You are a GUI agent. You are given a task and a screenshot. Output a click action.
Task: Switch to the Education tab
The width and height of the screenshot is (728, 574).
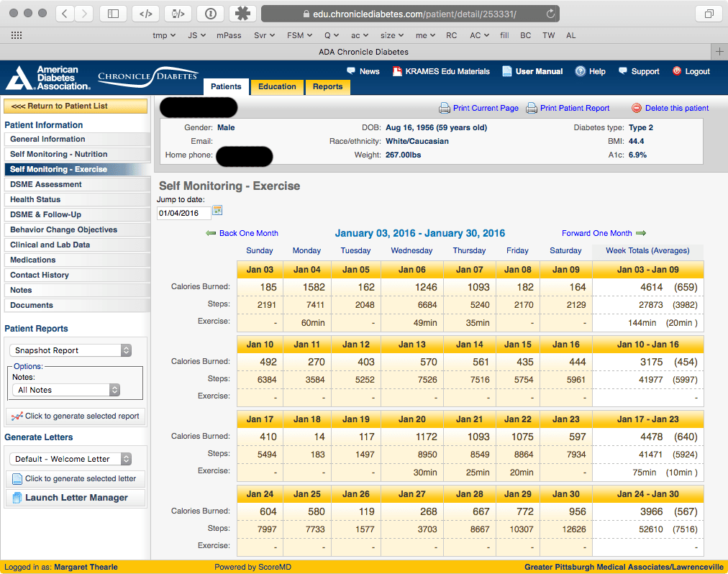coord(277,86)
